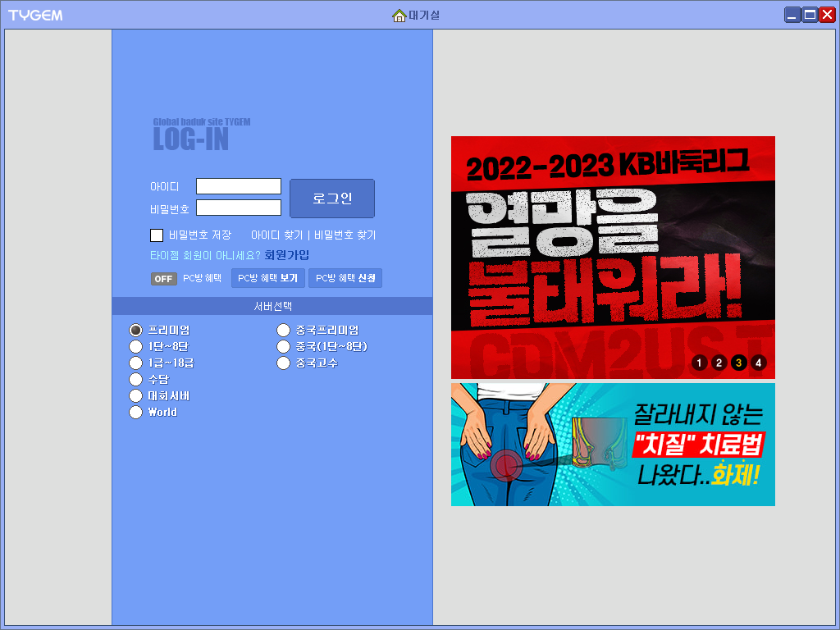Viewport: 840px width, 630px height.
Task: Select the 중국고수 server radio button
Action: (283, 363)
